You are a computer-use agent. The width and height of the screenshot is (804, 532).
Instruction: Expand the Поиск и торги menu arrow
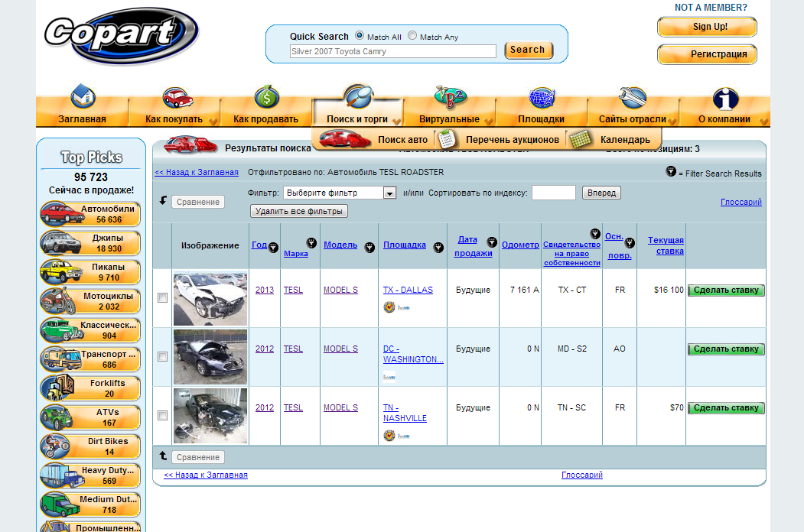click(396, 122)
